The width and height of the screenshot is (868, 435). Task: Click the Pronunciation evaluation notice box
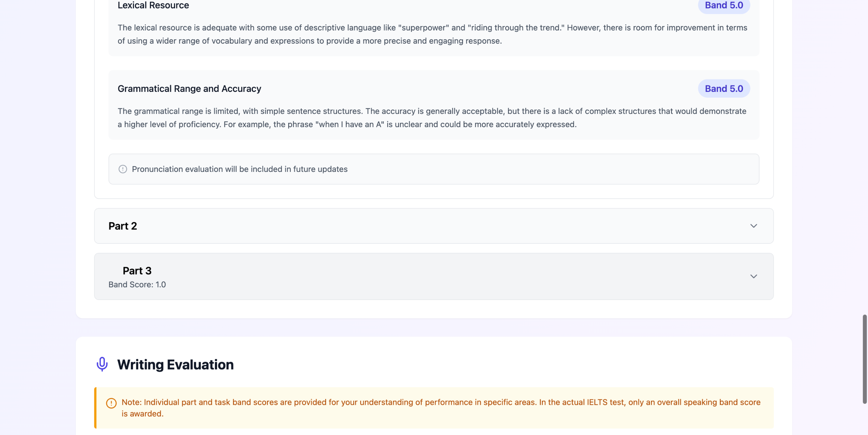pyautogui.click(x=434, y=169)
